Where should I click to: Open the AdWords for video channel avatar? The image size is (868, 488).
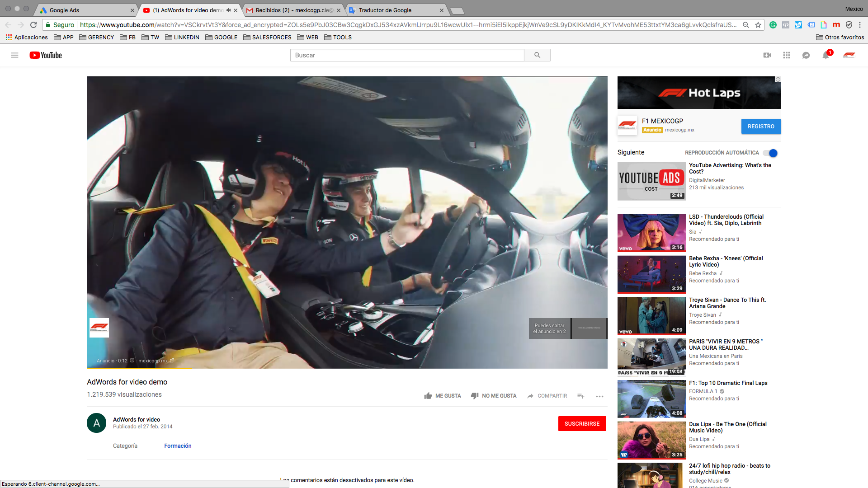point(96,423)
